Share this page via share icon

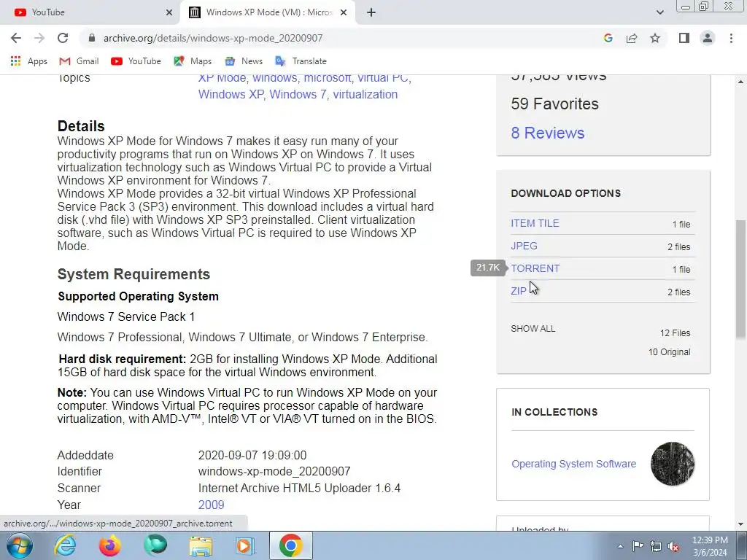click(632, 38)
